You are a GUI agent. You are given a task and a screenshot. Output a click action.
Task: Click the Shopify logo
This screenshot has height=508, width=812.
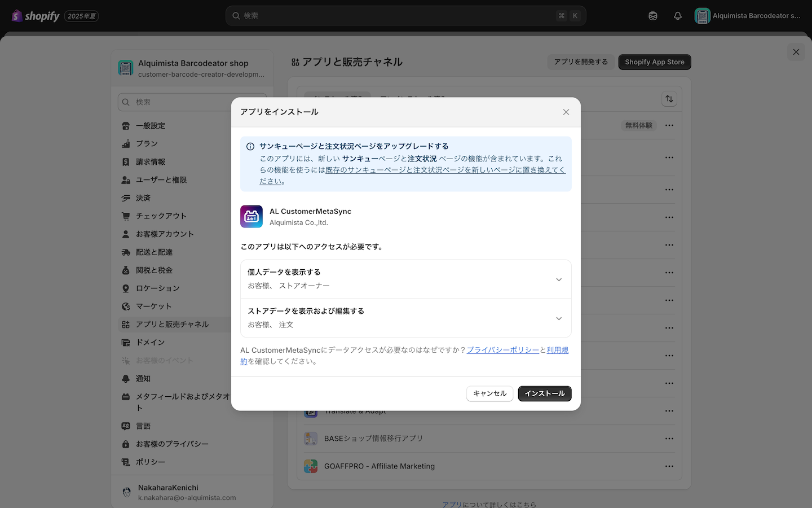(x=36, y=16)
